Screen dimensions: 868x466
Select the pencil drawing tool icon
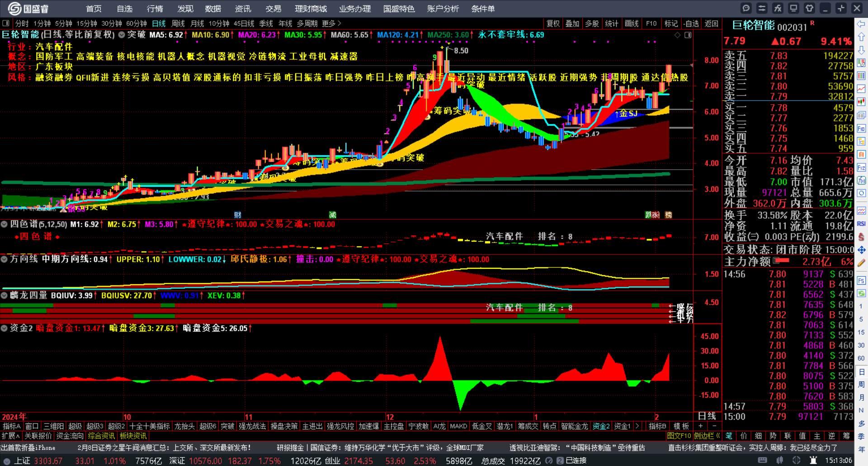tap(861, 262)
